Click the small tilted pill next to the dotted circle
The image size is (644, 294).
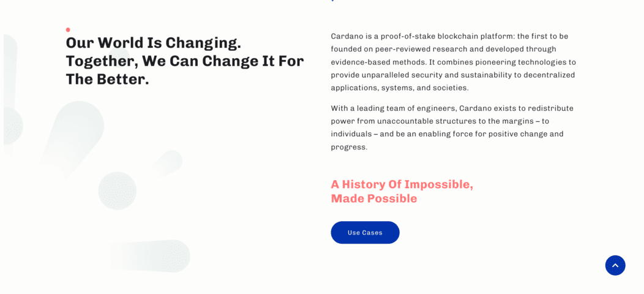pos(168,163)
